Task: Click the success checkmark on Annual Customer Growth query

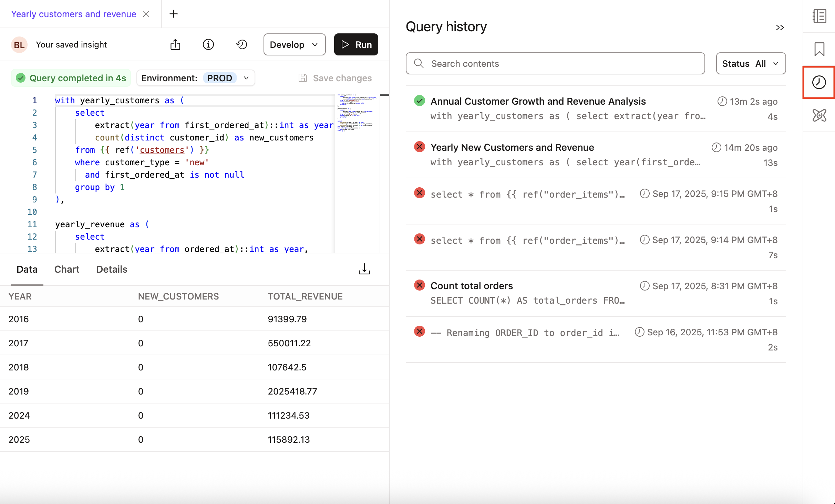Action: 419,101
